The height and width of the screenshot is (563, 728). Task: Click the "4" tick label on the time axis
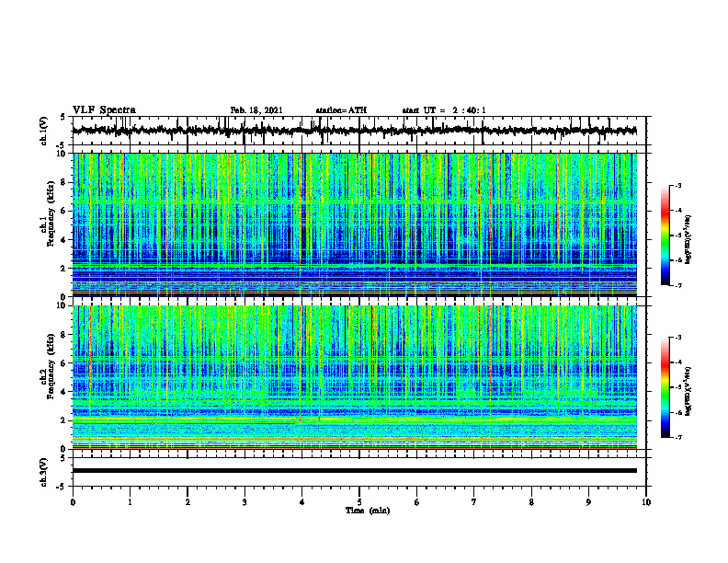(302, 502)
